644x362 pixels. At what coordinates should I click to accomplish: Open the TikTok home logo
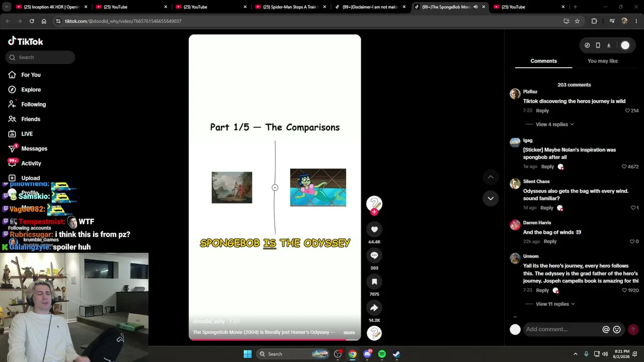pyautogui.click(x=26, y=41)
